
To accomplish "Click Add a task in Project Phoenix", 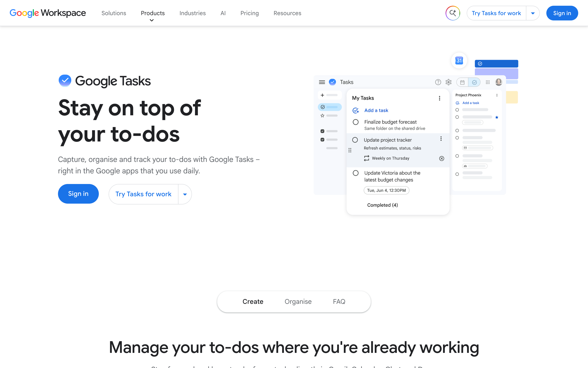I will [471, 103].
